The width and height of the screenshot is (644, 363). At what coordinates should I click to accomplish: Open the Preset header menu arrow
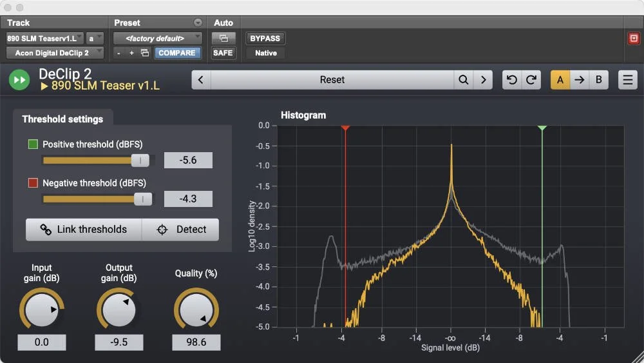click(198, 23)
